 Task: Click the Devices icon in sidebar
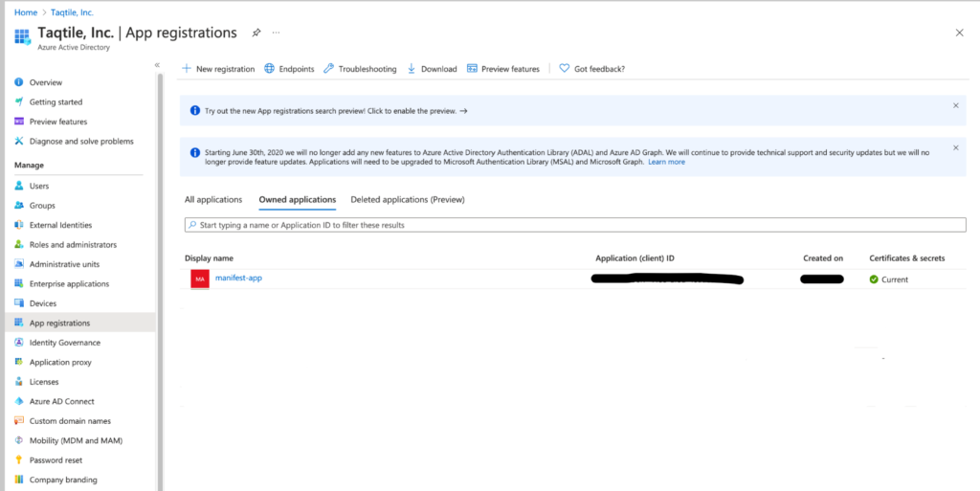click(x=19, y=303)
